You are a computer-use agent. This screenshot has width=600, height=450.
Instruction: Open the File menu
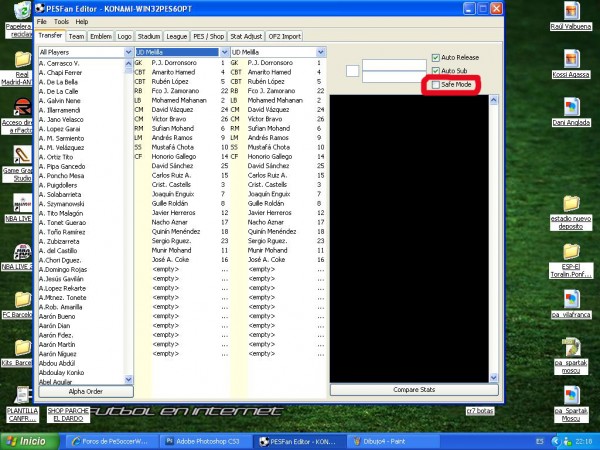point(41,22)
